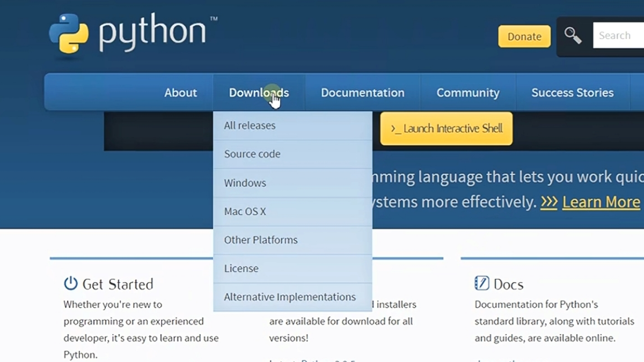
Task: Click the Docs heading
Action: (x=508, y=284)
